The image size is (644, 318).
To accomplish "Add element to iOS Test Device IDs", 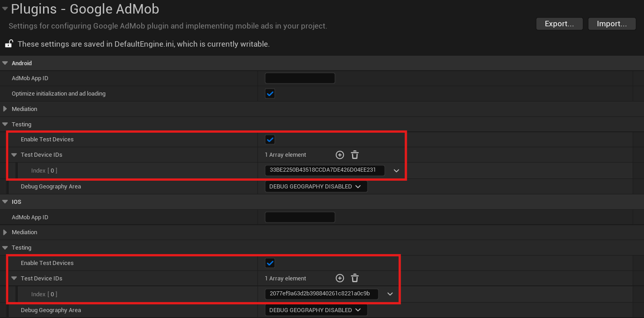I will [x=339, y=278].
